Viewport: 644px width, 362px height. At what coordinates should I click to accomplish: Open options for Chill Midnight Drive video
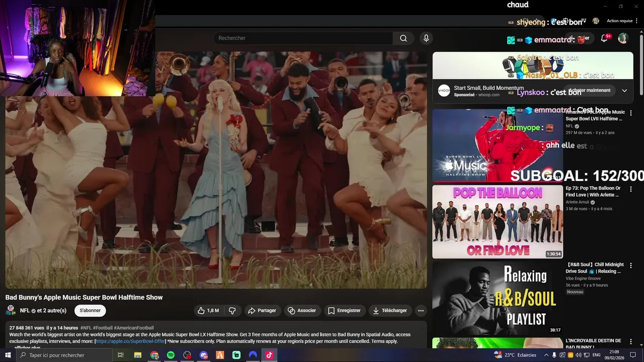pos(630,265)
